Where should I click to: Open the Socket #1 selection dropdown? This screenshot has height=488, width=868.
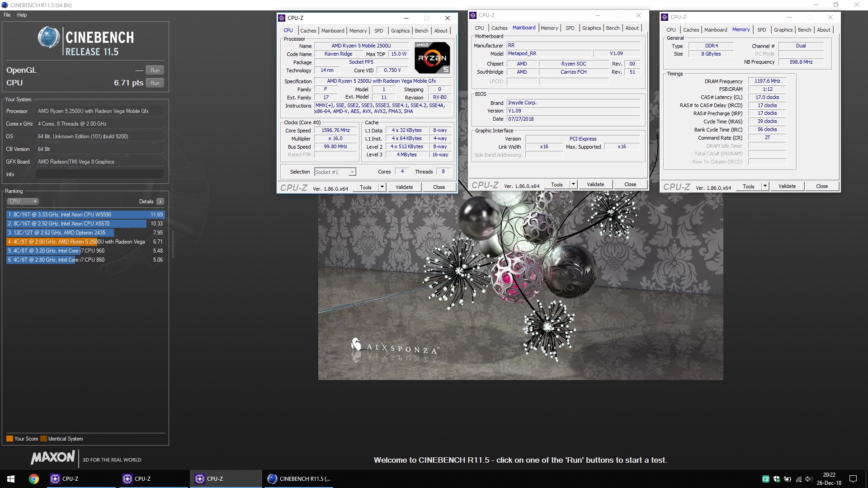click(x=335, y=172)
